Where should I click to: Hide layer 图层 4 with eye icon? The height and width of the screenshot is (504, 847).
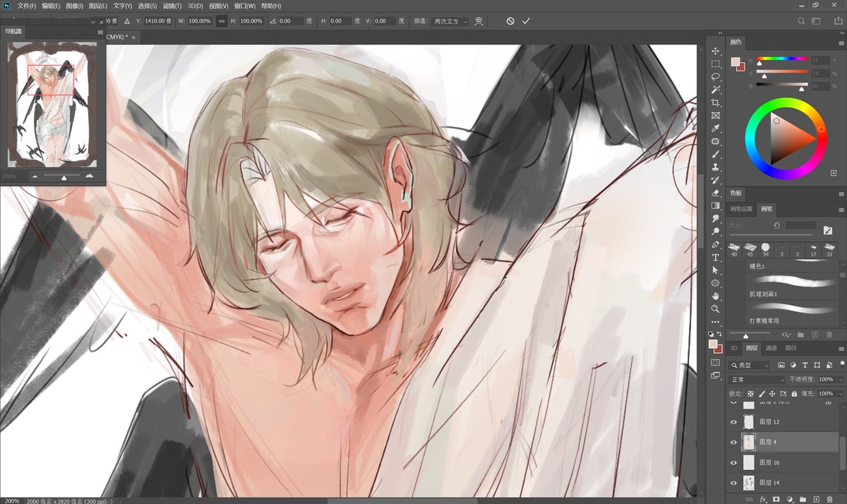coord(733,442)
